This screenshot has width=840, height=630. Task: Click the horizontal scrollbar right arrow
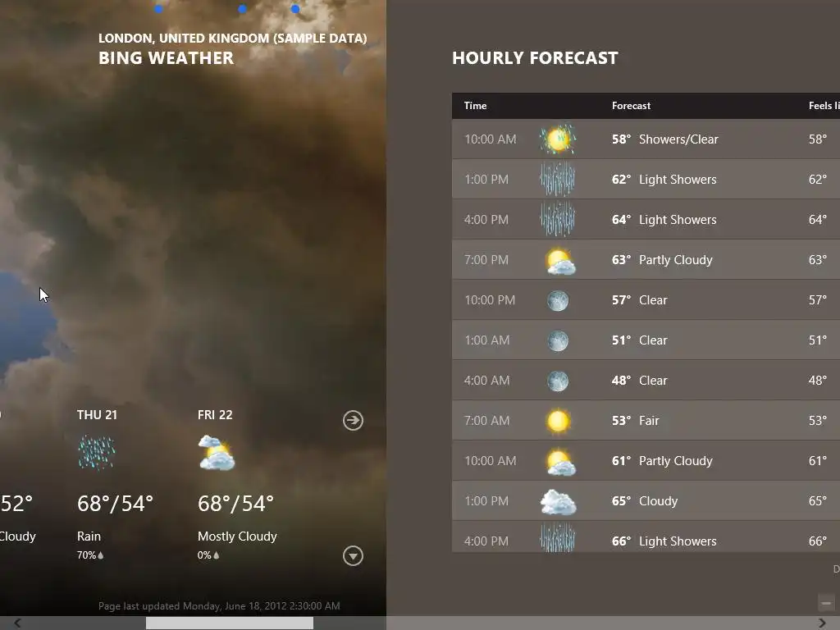[x=822, y=623]
